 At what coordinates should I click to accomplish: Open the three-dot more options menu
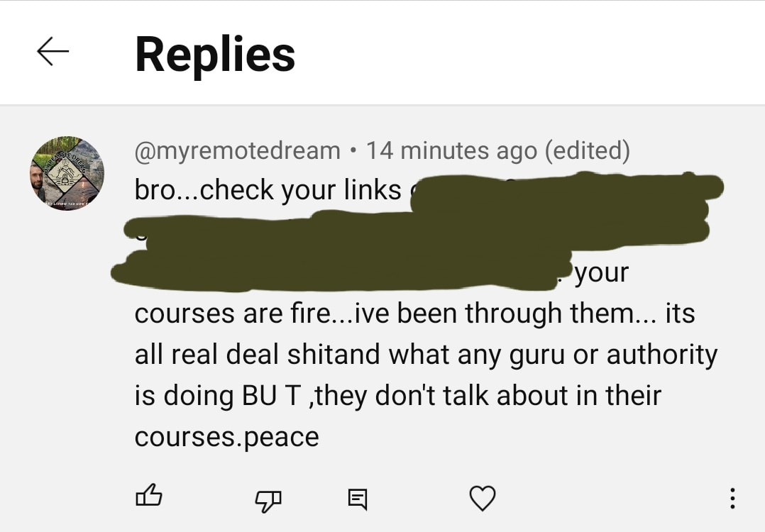pyautogui.click(x=732, y=499)
